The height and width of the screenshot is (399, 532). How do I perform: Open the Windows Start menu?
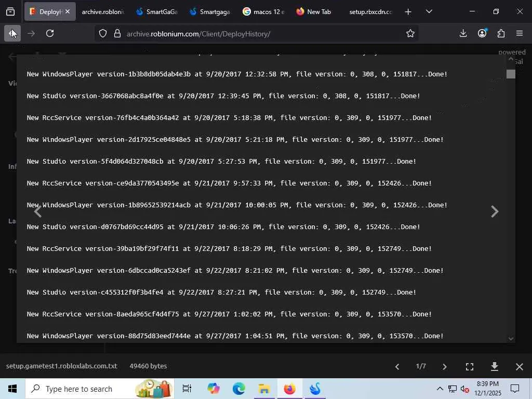[12, 389]
